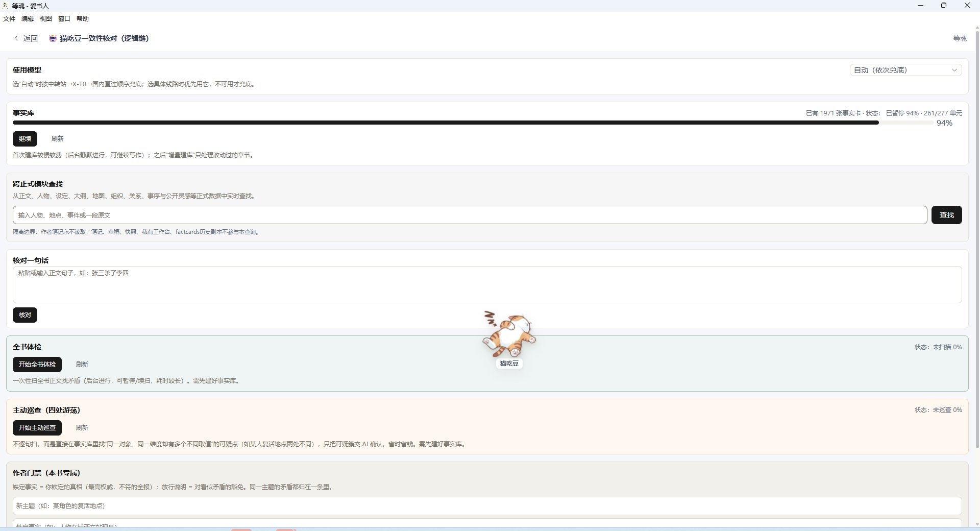Open the 文件 menu

tap(9, 18)
